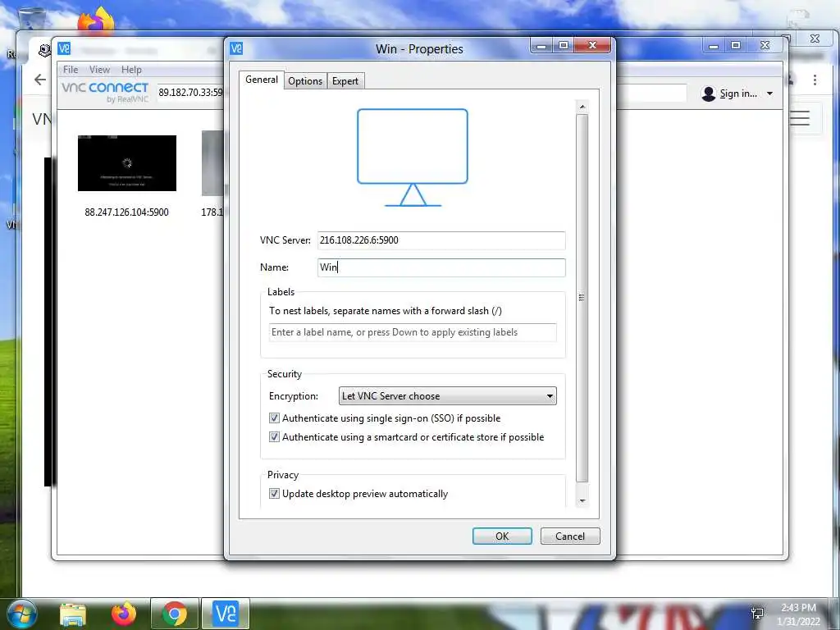
Task: Click the Cancel button
Action: click(x=570, y=536)
